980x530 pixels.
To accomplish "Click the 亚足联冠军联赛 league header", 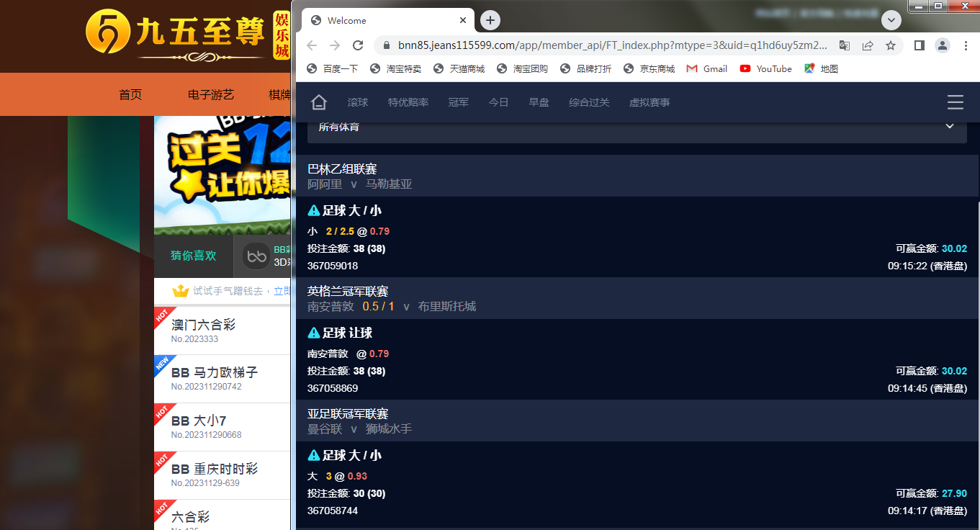I will click(x=348, y=413).
